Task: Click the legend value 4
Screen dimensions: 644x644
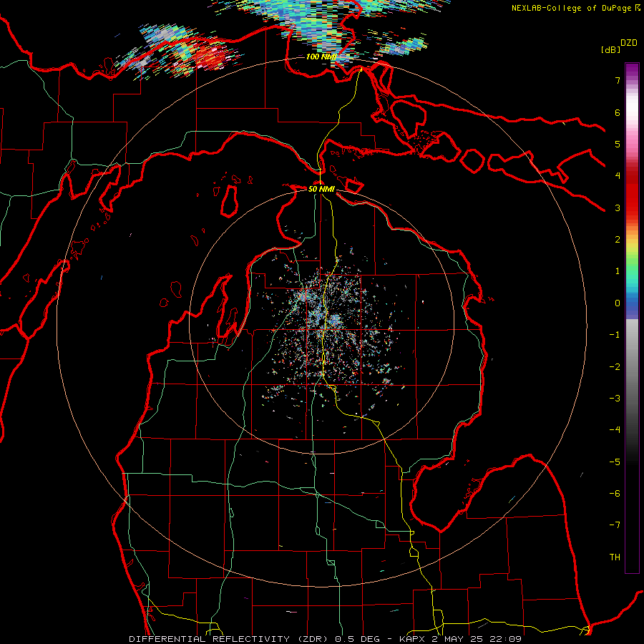Action: (618, 176)
